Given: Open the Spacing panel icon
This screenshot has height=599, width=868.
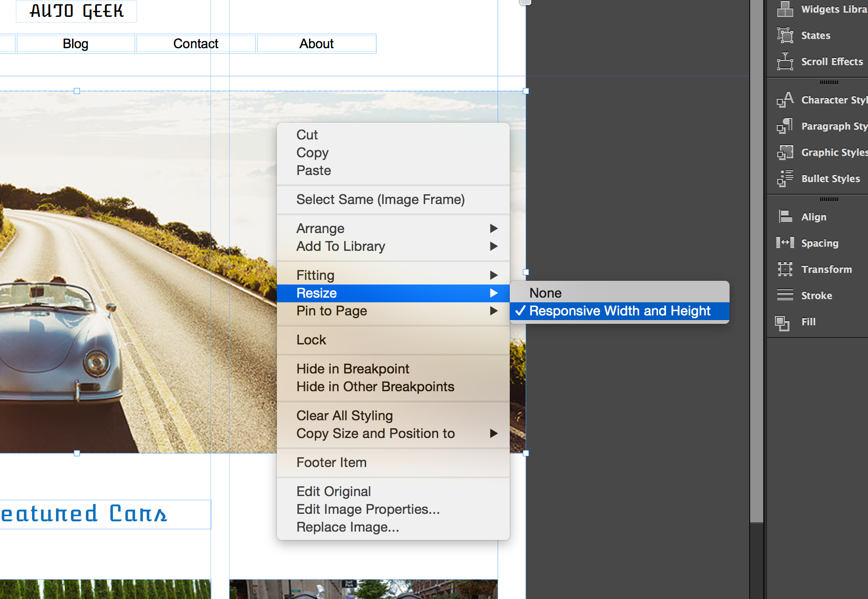Looking at the screenshot, I should tap(785, 243).
